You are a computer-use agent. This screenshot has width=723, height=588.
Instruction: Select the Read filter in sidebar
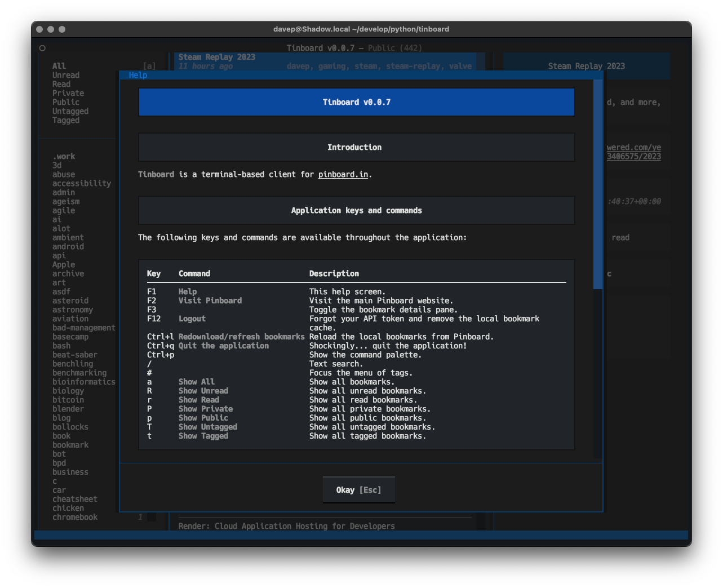[61, 84]
